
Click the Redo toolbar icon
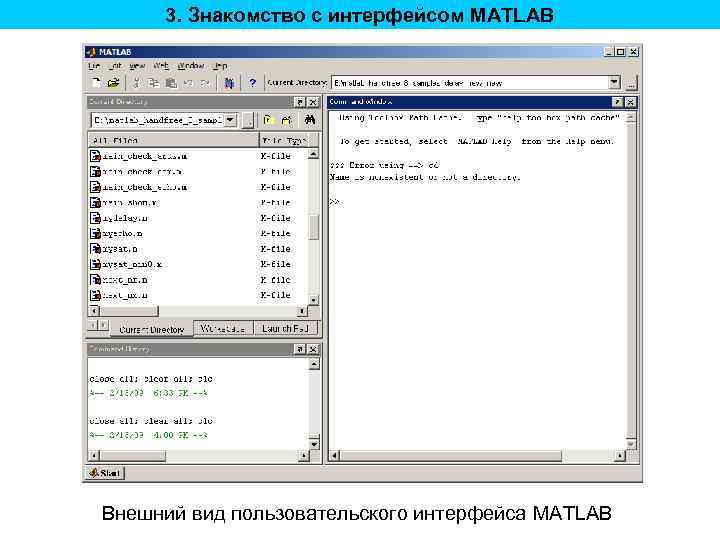tap(205, 83)
